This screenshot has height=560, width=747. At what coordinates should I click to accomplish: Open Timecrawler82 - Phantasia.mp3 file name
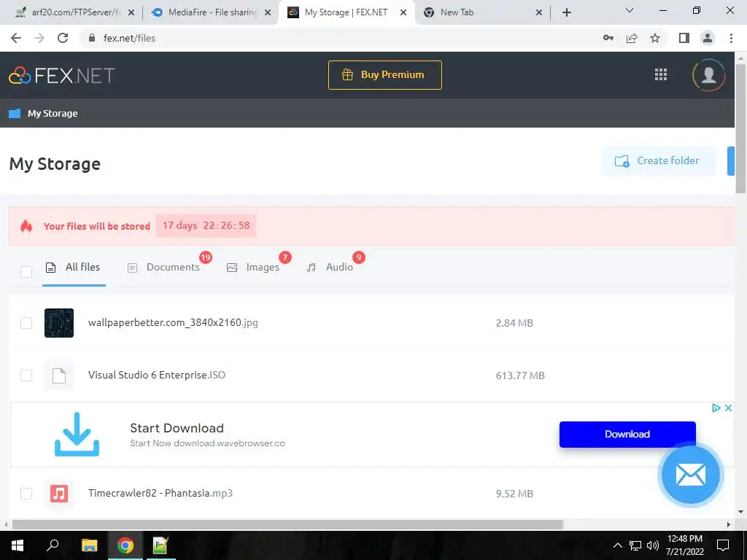click(x=160, y=494)
